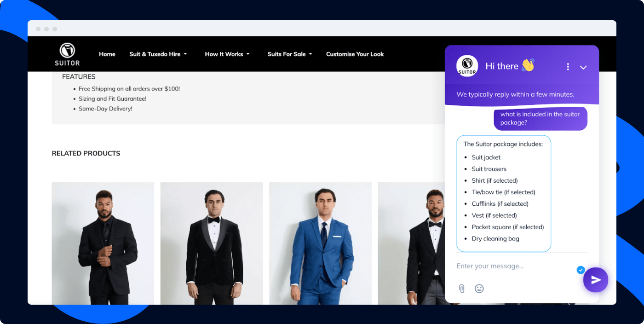Image resolution: width=644 pixels, height=324 pixels.
Task: Click the Same-Day Delivery! feature text
Action: pyautogui.click(x=105, y=109)
